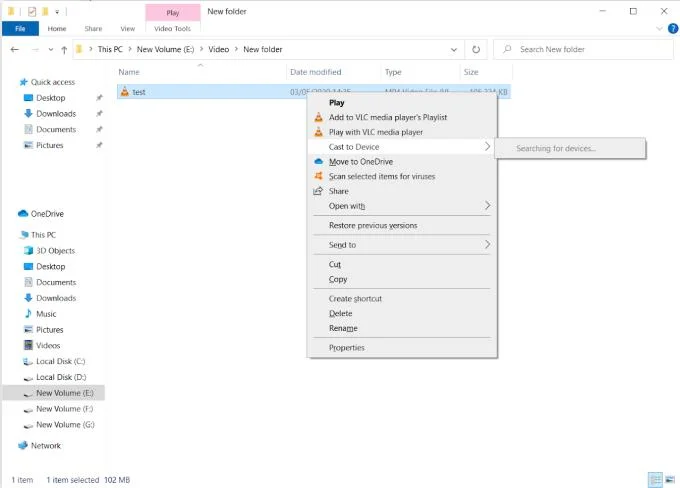680x488 pixels.
Task: Select Documents under This PC
Action: pyautogui.click(x=56, y=282)
